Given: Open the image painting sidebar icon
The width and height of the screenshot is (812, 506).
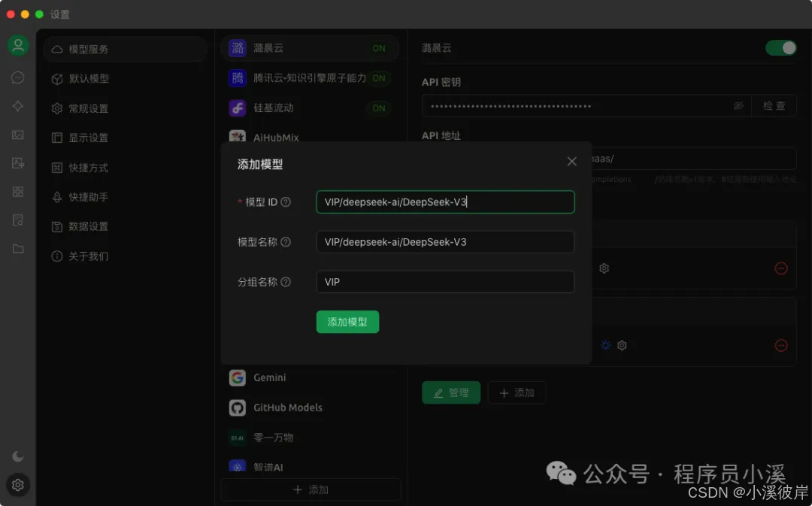Looking at the screenshot, I should pos(17,135).
